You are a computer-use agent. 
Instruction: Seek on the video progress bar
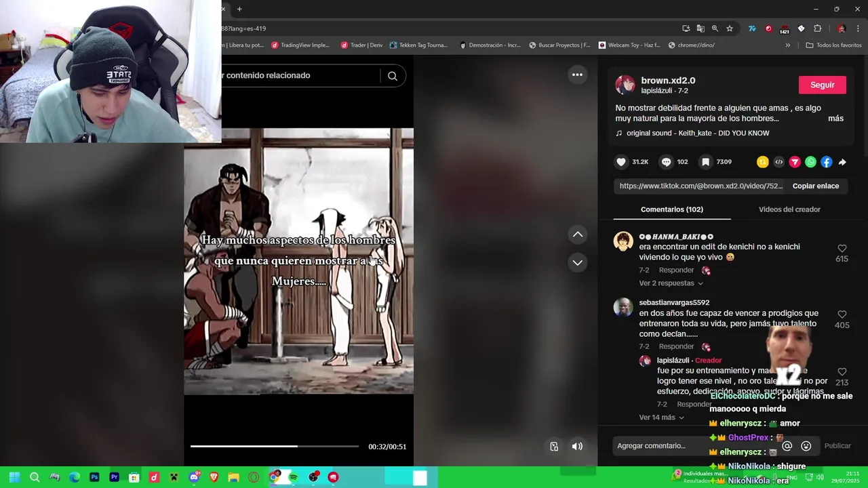275,446
